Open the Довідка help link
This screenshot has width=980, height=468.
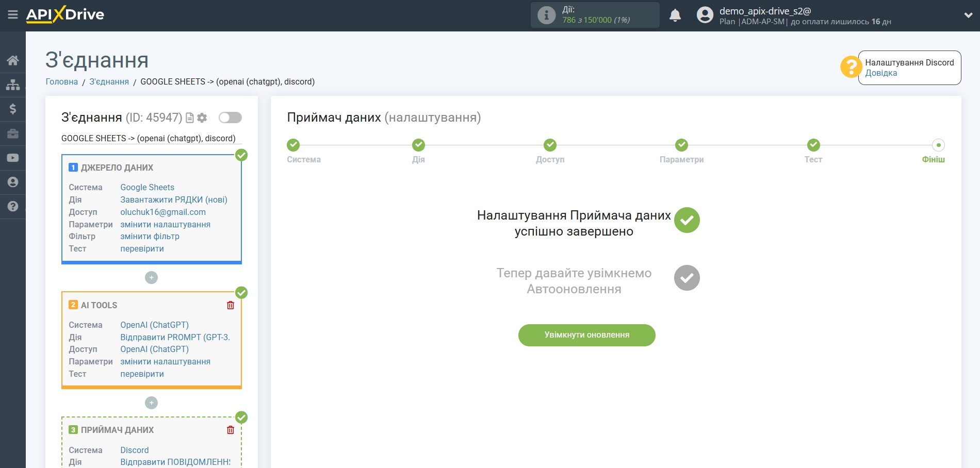point(881,73)
